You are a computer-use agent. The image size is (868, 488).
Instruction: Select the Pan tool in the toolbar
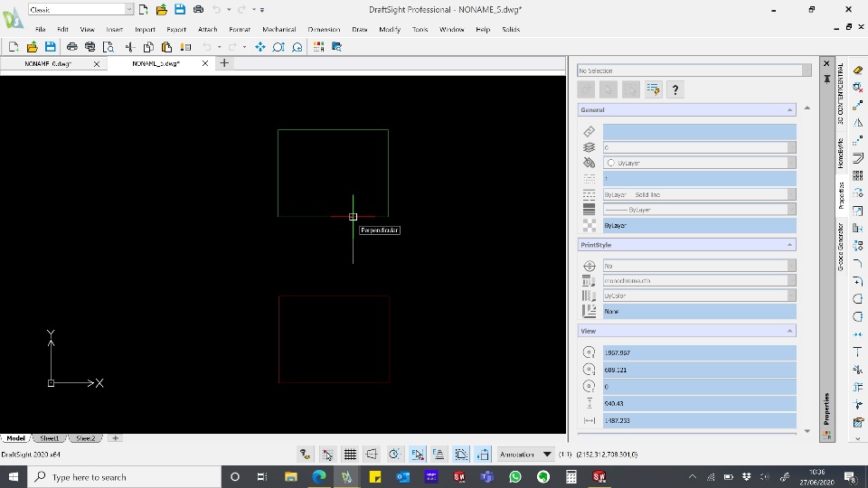tap(260, 47)
